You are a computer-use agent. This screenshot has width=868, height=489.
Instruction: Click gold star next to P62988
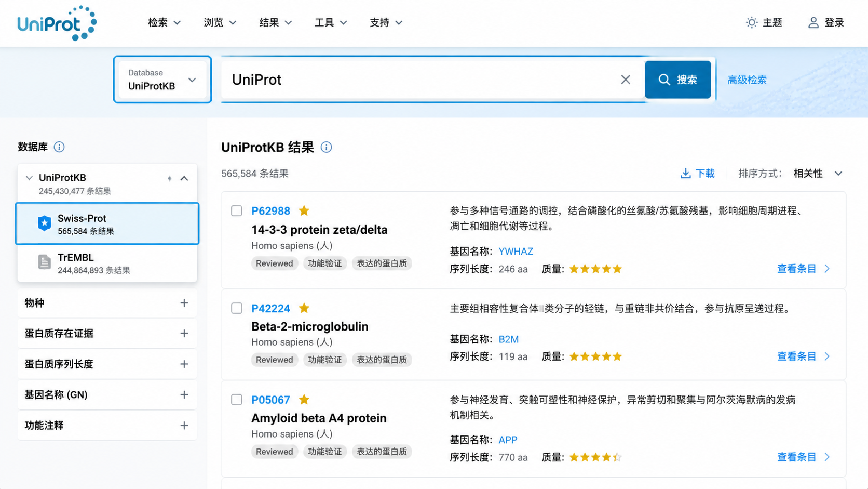tap(304, 210)
